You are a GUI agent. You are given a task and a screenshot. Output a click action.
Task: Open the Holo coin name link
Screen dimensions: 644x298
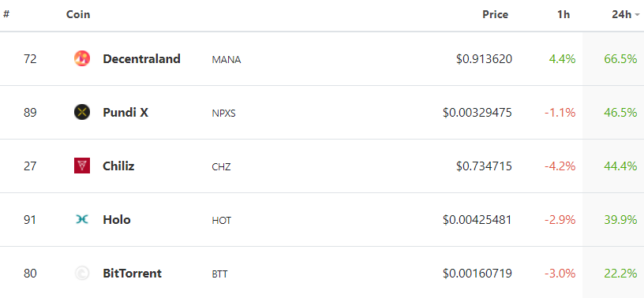click(116, 220)
